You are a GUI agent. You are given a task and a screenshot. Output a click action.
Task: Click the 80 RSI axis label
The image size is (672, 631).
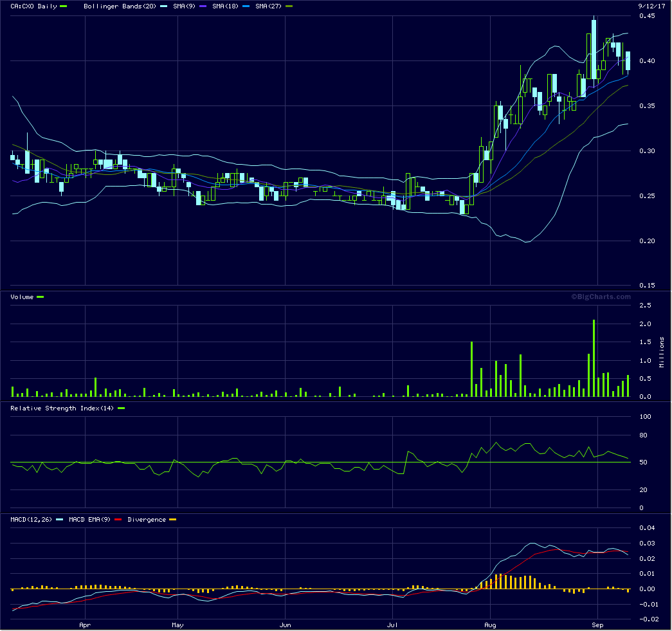(x=643, y=435)
